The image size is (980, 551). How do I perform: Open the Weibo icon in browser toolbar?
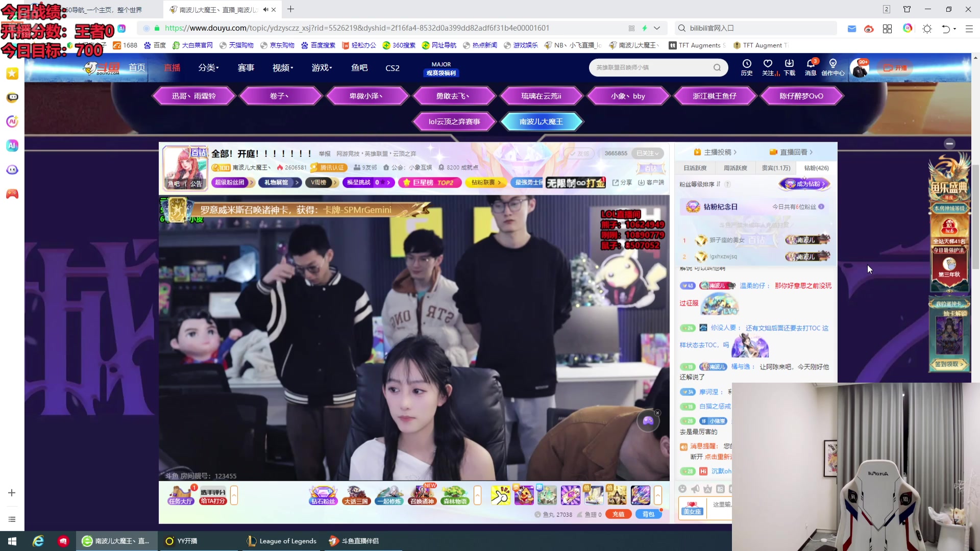tap(869, 29)
